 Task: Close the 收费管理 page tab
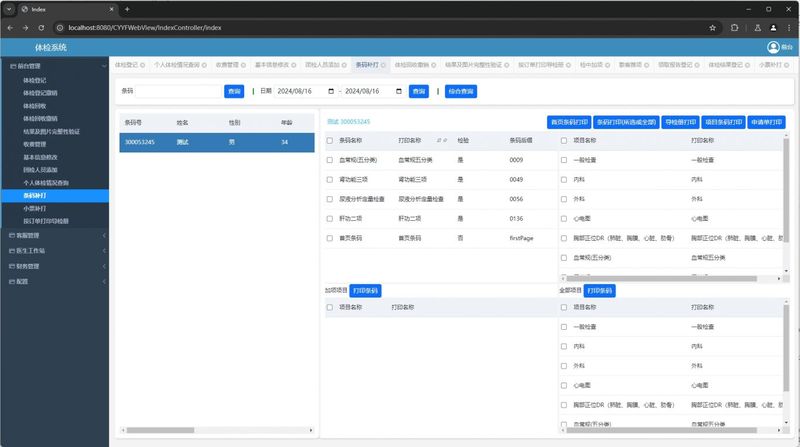(x=243, y=65)
